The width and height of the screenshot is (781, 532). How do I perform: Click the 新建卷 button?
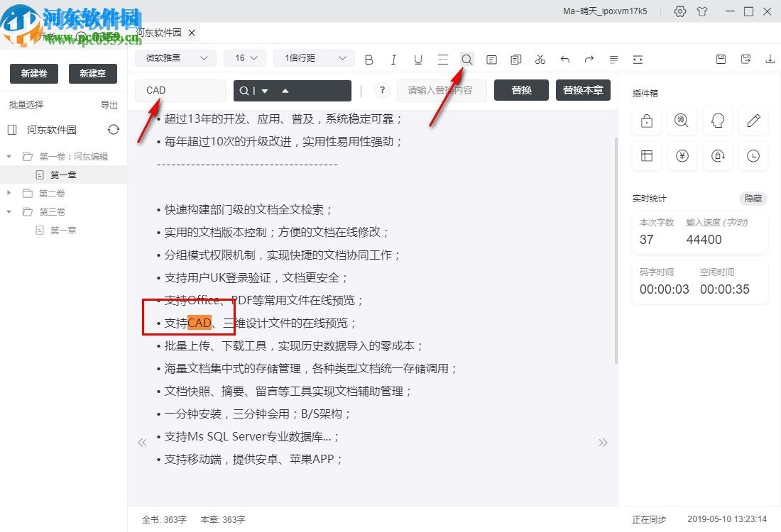[x=33, y=73]
